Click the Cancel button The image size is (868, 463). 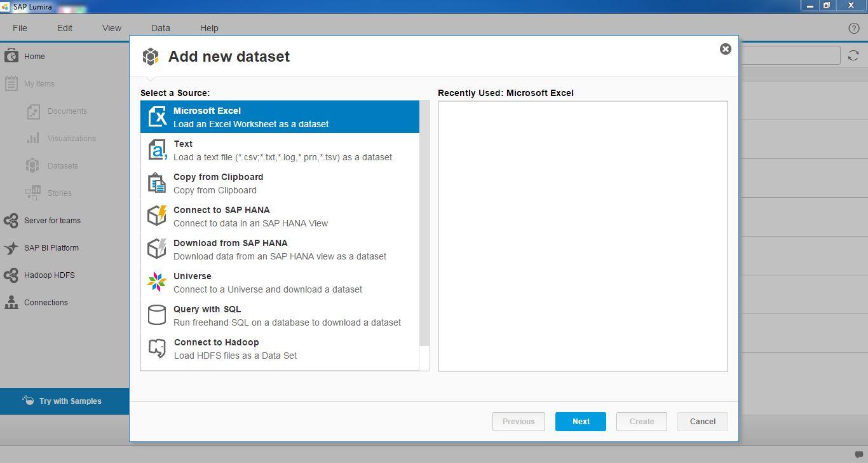tap(703, 422)
